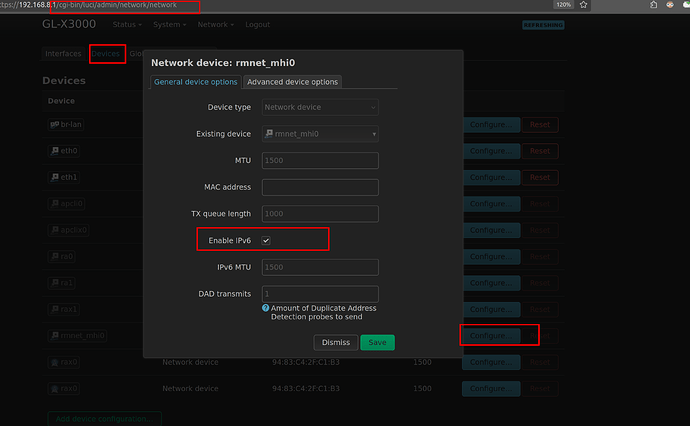The height and width of the screenshot is (426, 690).
Task: Click Configure for apcli0
Action: pyautogui.click(x=491, y=204)
